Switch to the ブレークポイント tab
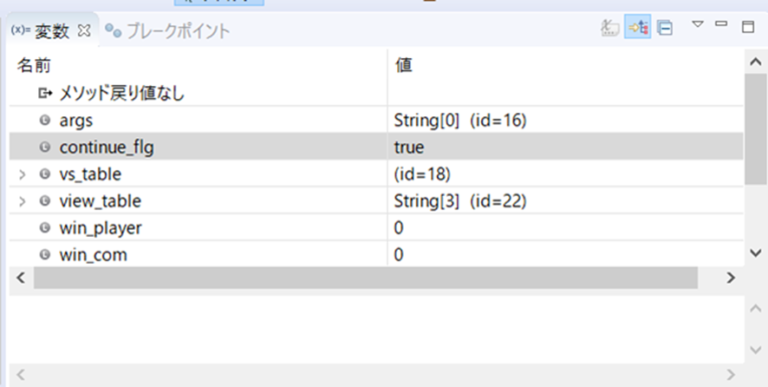The image size is (768, 387). 168,31
